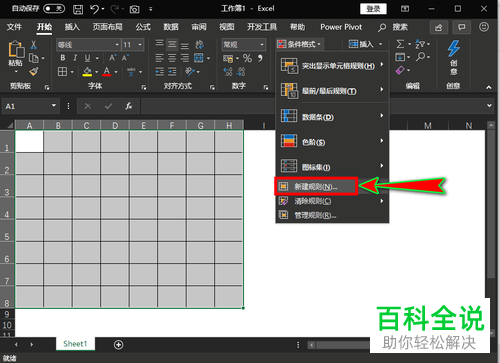Click the sign-in button

(373, 9)
